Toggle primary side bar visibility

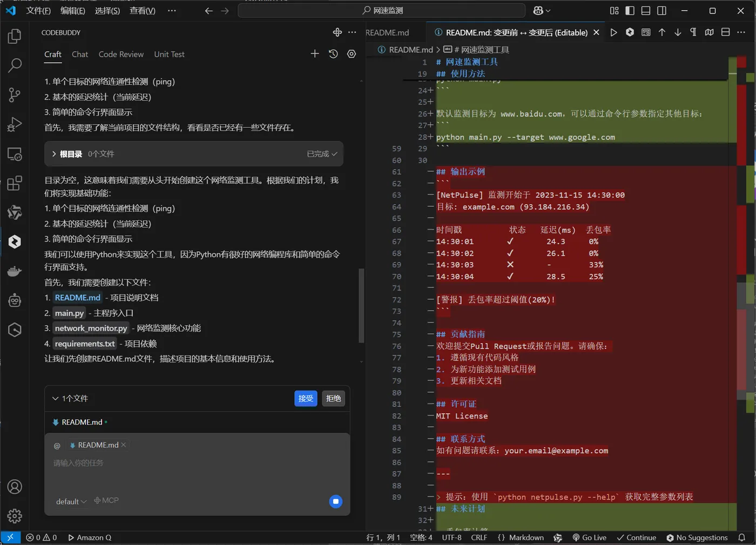(x=630, y=10)
